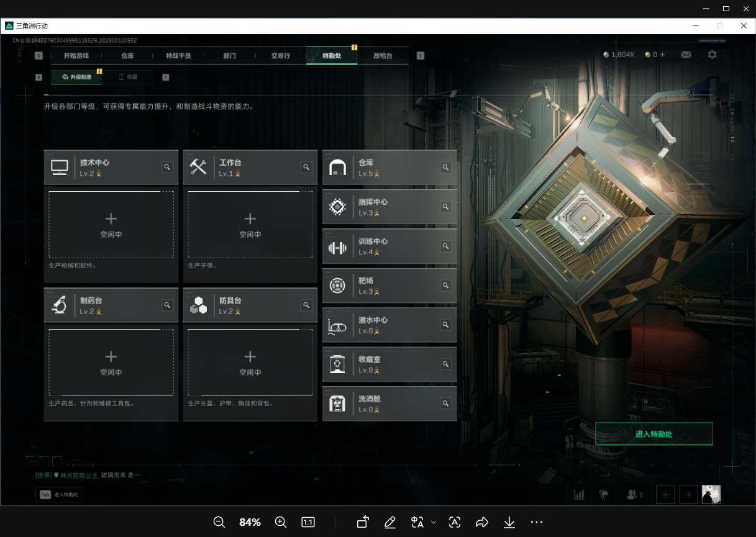The image size is (756, 537).
Task: Click the 0 + premium currency counter
Action: [x=655, y=55]
